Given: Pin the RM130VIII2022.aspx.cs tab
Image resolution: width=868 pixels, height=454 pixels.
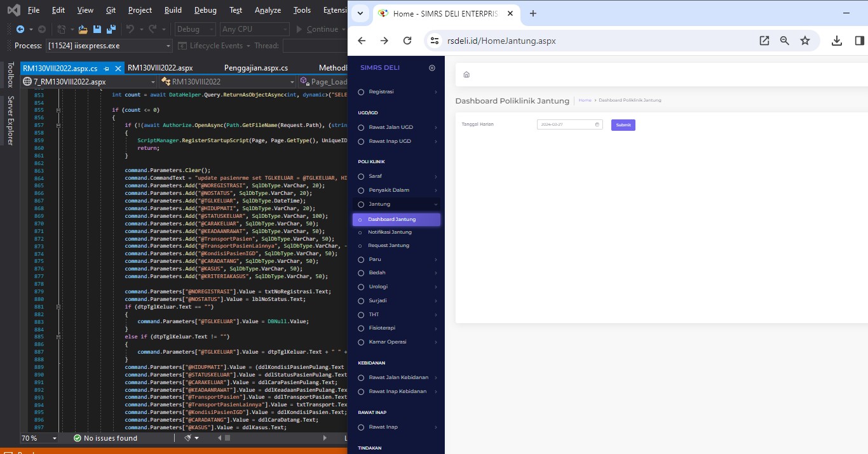Looking at the screenshot, I should [106, 68].
